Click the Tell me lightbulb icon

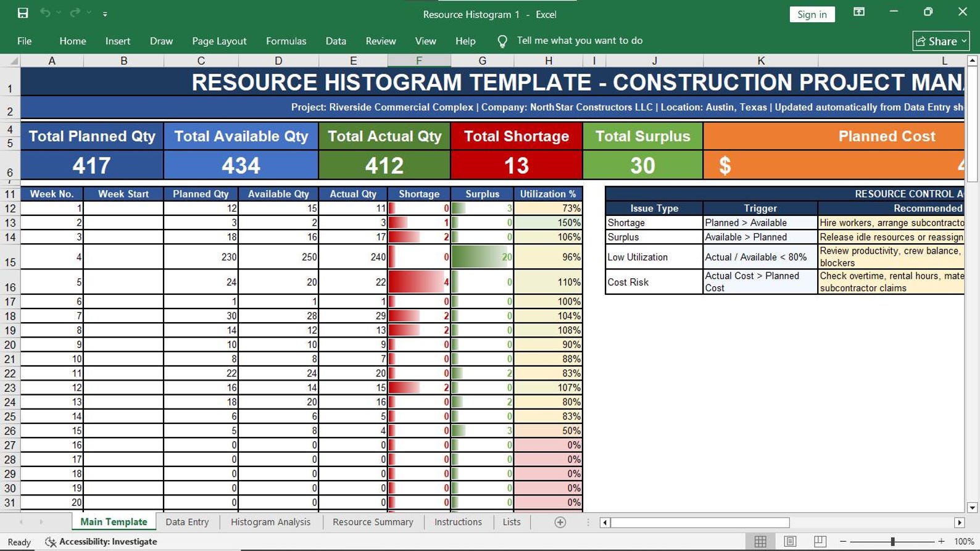tap(502, 41)
